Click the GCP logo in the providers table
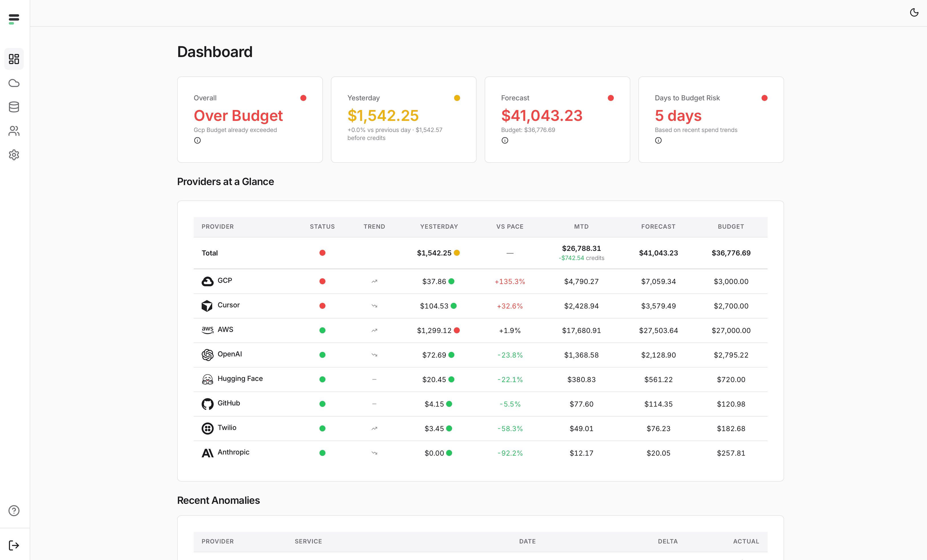 207,281
